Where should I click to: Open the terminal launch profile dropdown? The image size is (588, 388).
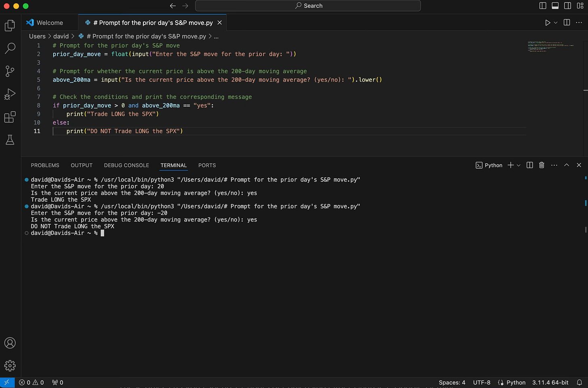point(519,165)
